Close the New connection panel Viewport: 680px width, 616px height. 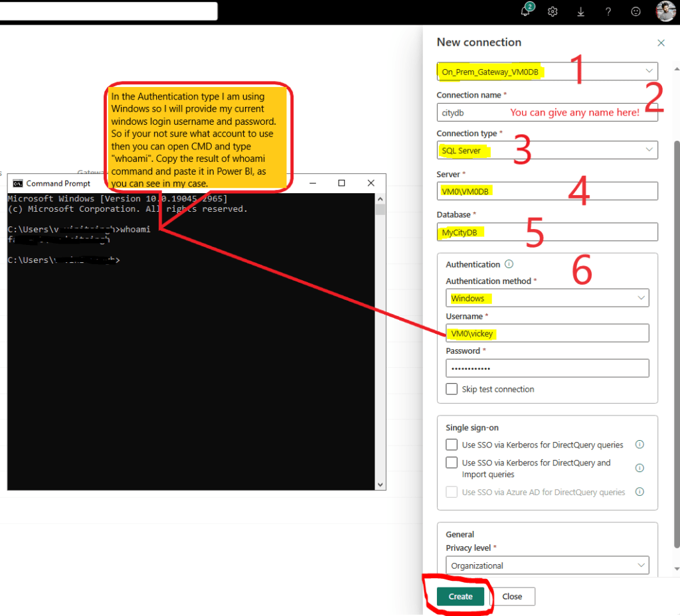pyautogui.click(x=661, y=43)
